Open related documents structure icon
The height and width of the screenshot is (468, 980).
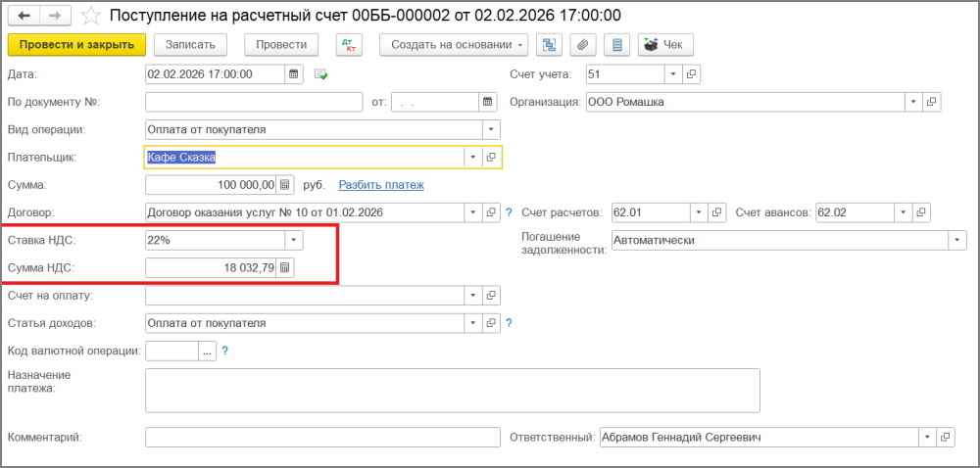[x=549, y=45]
